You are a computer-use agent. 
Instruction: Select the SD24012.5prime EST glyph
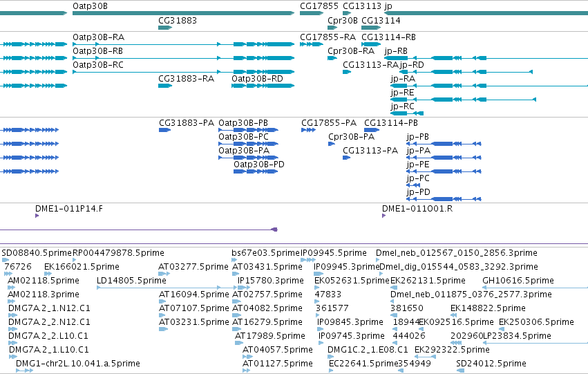tap(460, 371)
